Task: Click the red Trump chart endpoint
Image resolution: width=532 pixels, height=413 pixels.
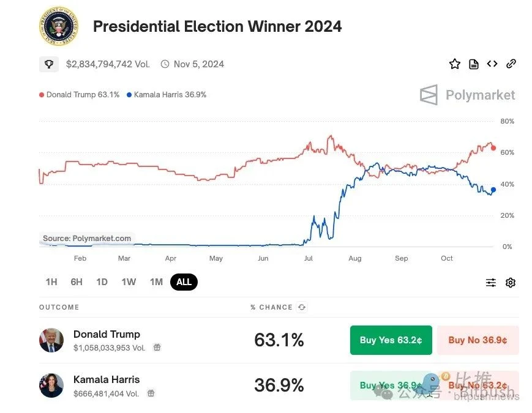Action: click(493, 148)
